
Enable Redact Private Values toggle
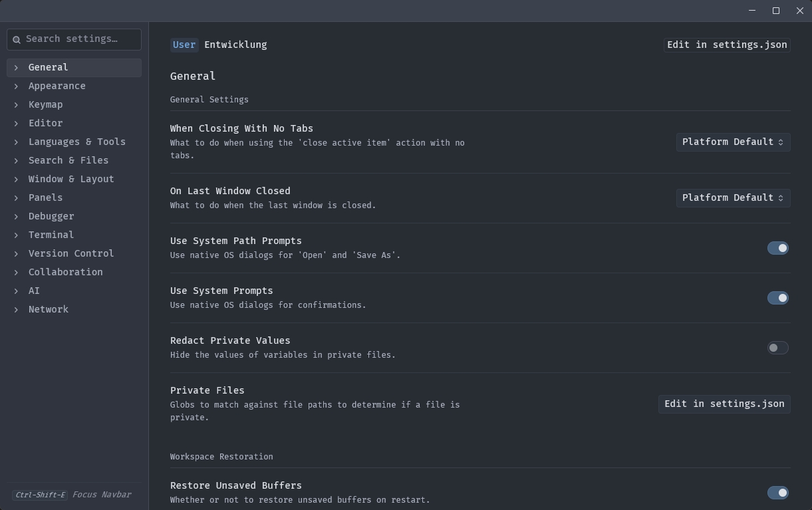tap(777, 348)
